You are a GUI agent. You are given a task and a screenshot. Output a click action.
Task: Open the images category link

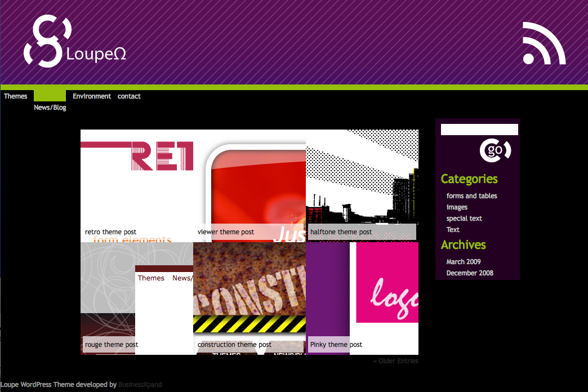pos(457,207)
